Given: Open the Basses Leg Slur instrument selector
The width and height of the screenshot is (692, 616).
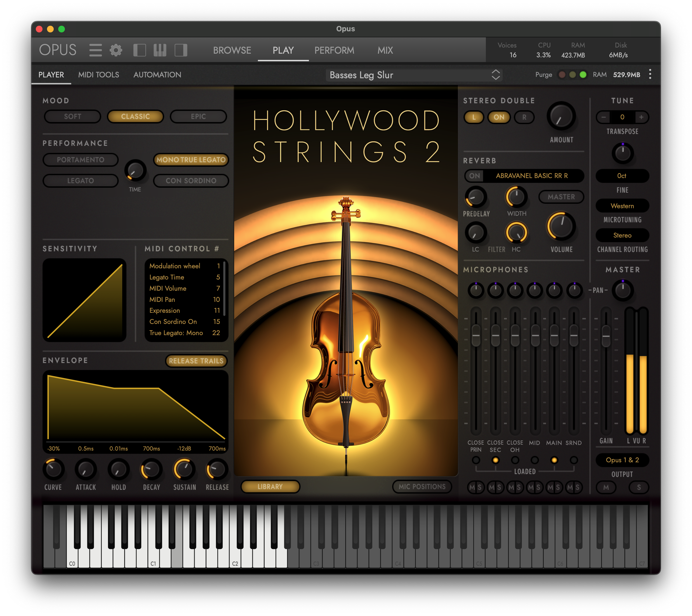Looking at the screenshot, I should 414,75.
